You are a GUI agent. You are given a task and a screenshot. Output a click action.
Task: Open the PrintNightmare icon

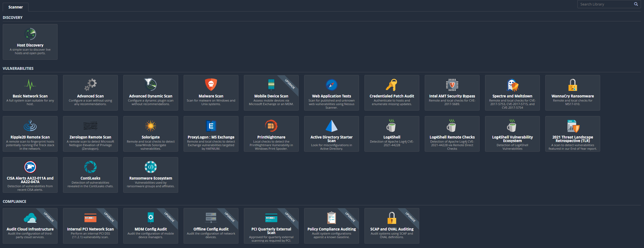pyautogui.click(x=271, y=126)
